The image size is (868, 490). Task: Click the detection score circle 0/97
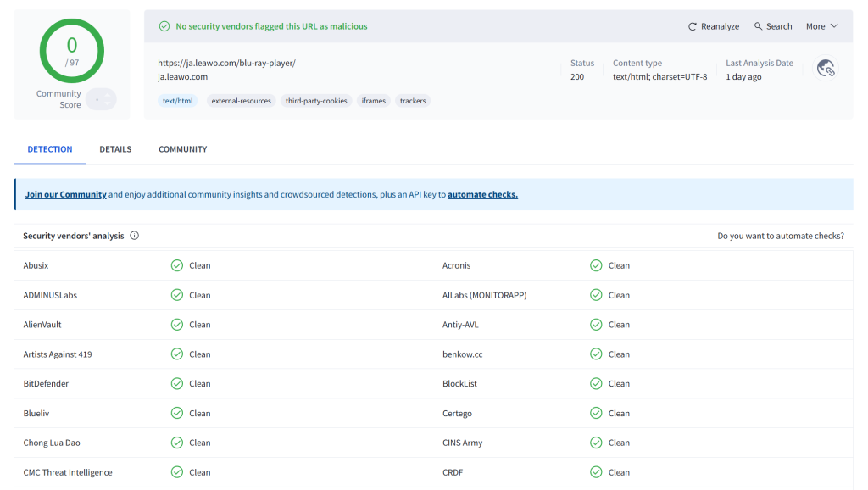[x=72, y=51]
